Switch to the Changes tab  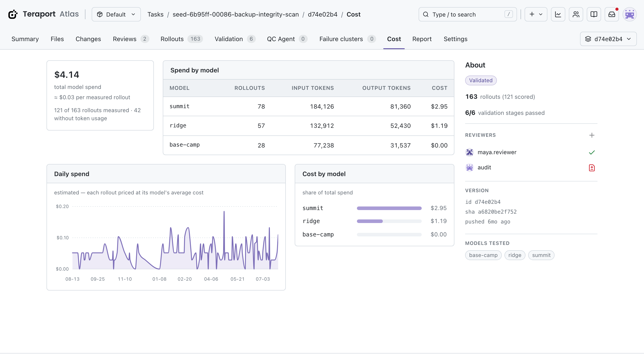pos(88,39)
